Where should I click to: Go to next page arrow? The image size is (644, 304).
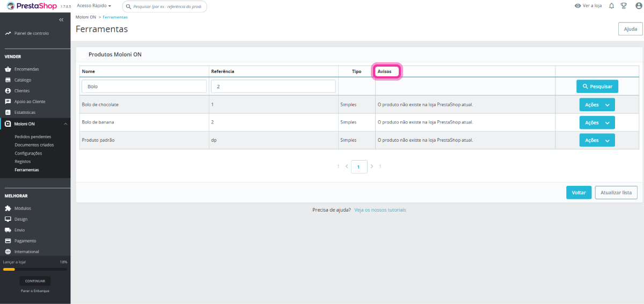click(372, 167)
